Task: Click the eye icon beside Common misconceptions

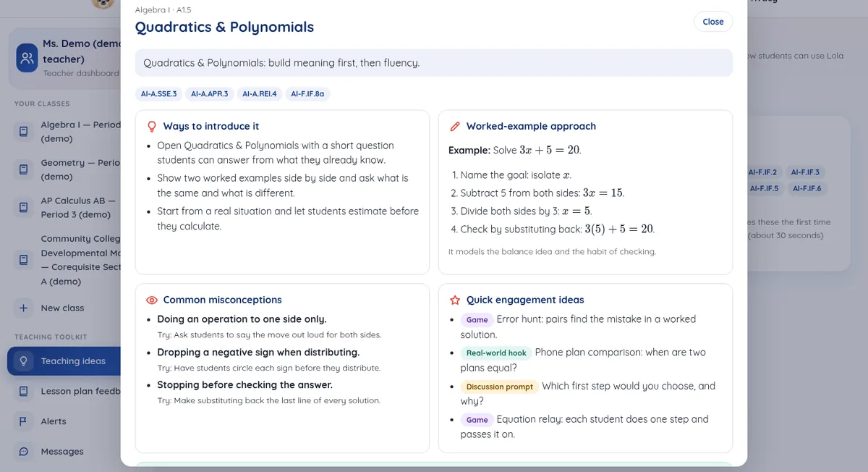Action: coord(152,300)
